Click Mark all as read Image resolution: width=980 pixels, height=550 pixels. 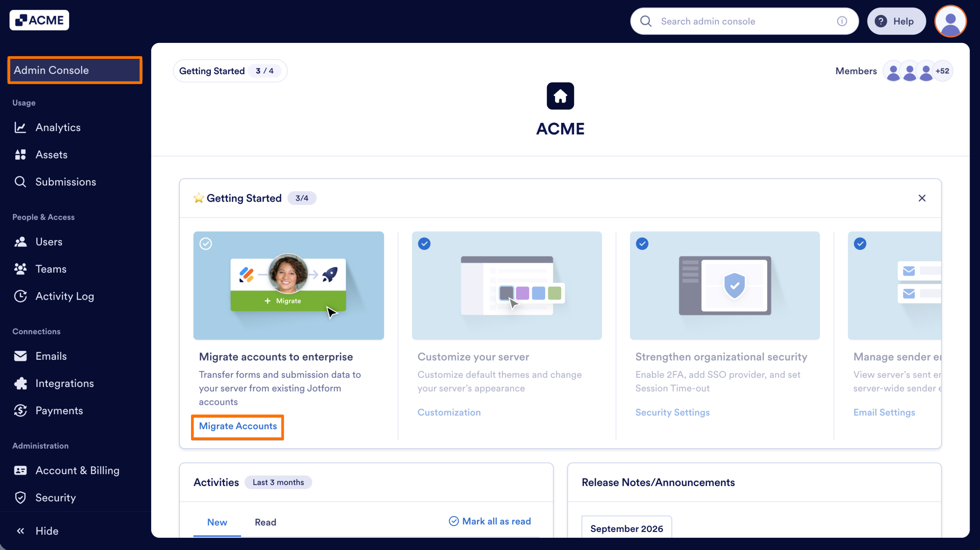490,522
